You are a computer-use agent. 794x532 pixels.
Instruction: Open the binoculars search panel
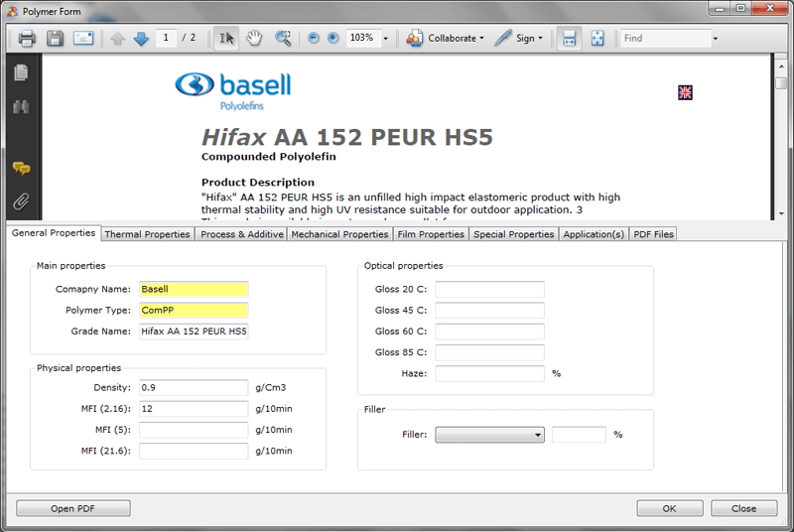tap(21, 107)
